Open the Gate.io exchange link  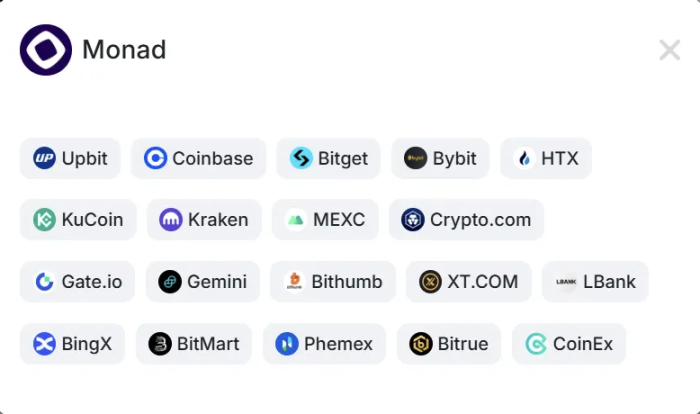(x=77, y=282)
